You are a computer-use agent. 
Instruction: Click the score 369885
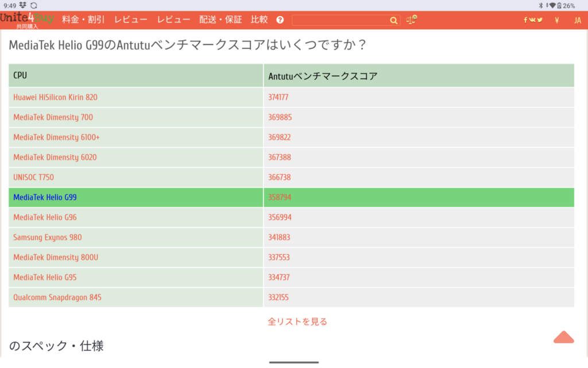tap(280, 117)
